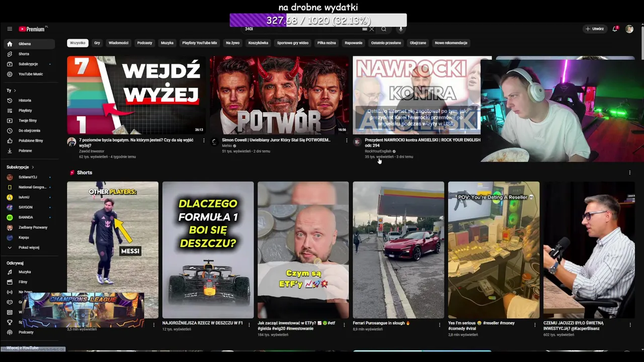Open Twoje filmy in sidebar
The image size is (644, 362).
point(30,121)
